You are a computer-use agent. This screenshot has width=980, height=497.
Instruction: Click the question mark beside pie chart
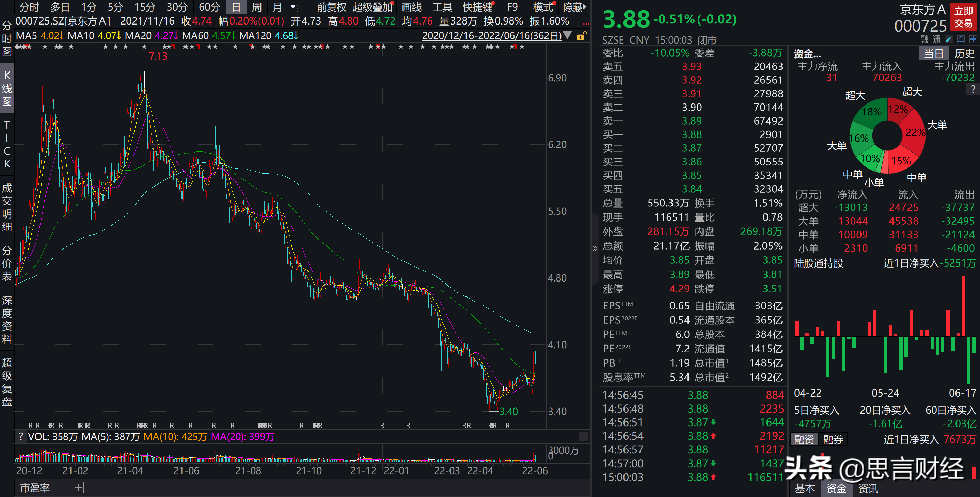pyautogui.click(x=973, y=90)
